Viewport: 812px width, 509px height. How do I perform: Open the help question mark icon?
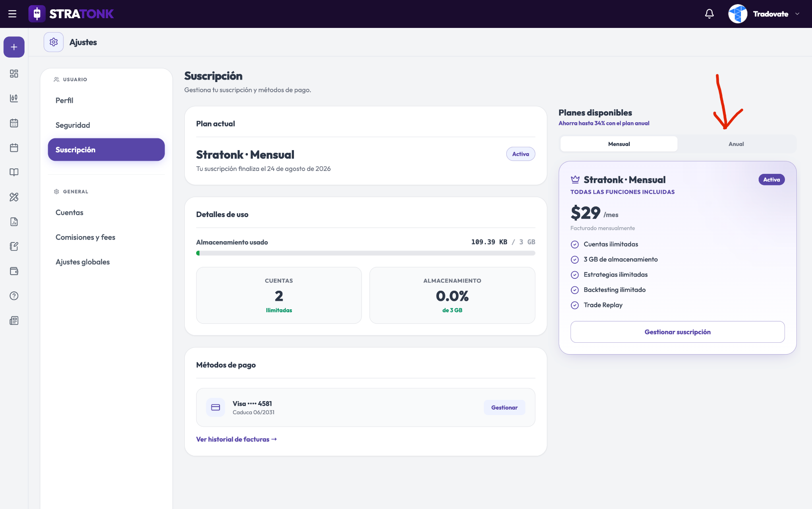pyautogui.click(x=14, y=296)
